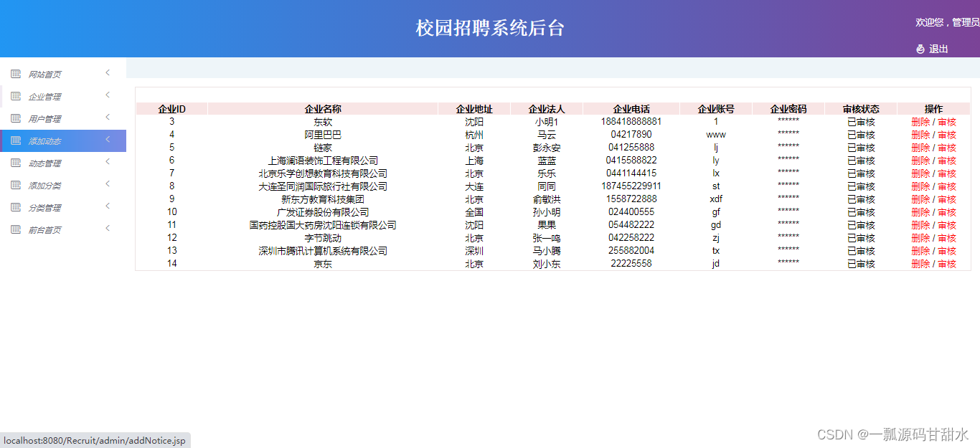The width and height of the screenshot is (980, 448).
Task: Click 审核 for 深圳市腾讯计算机系统有限公司
Action: coord(947,251)
